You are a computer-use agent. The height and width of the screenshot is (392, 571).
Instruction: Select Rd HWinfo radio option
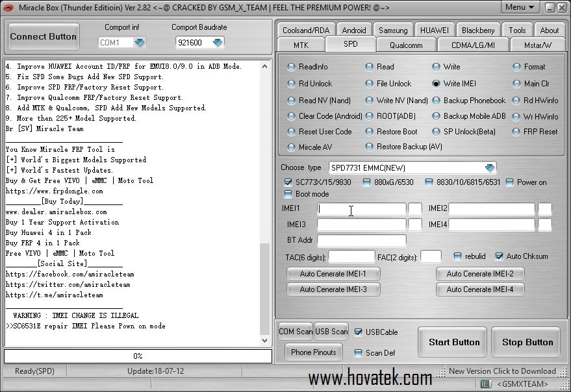pos(535,101)
